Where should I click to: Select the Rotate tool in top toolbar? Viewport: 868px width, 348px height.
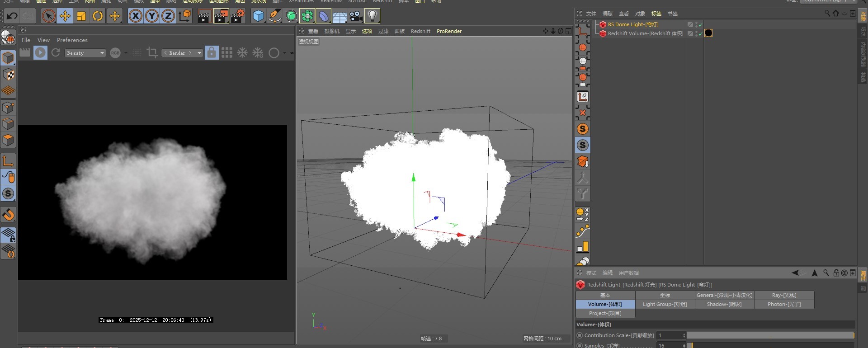tap(98, 16)
